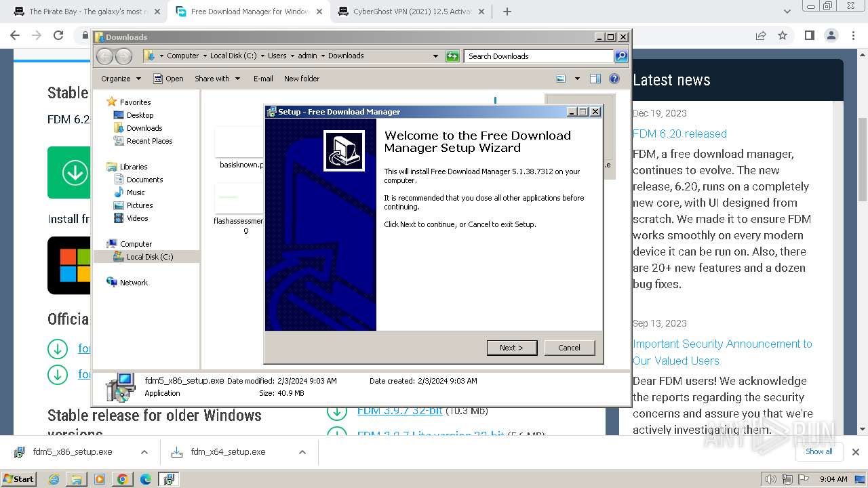Show the preview pane in Explorer
Screen dimensions: 868x488
[x=595, y=79]
